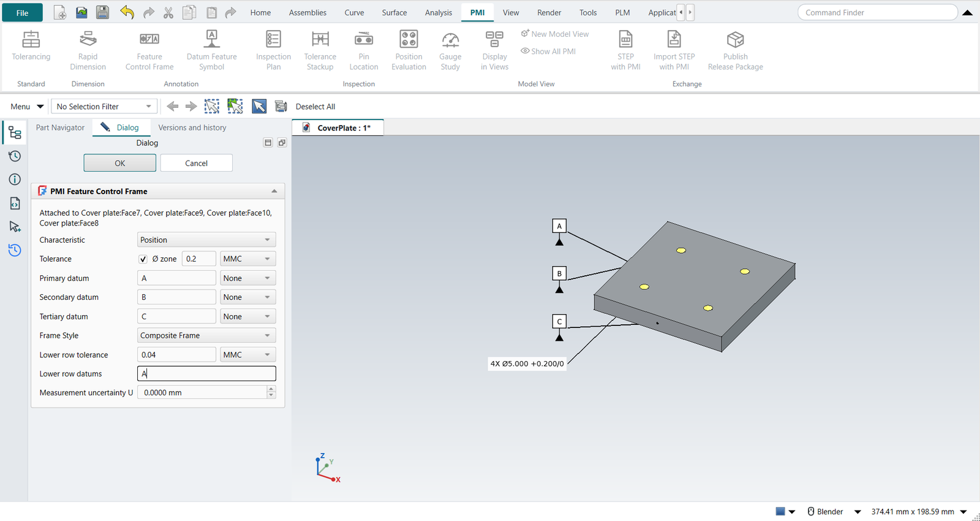Click the Secondary datum B field
Viewport: 980px width, 521px height.
pyautogui.click(x=176, y=297)
